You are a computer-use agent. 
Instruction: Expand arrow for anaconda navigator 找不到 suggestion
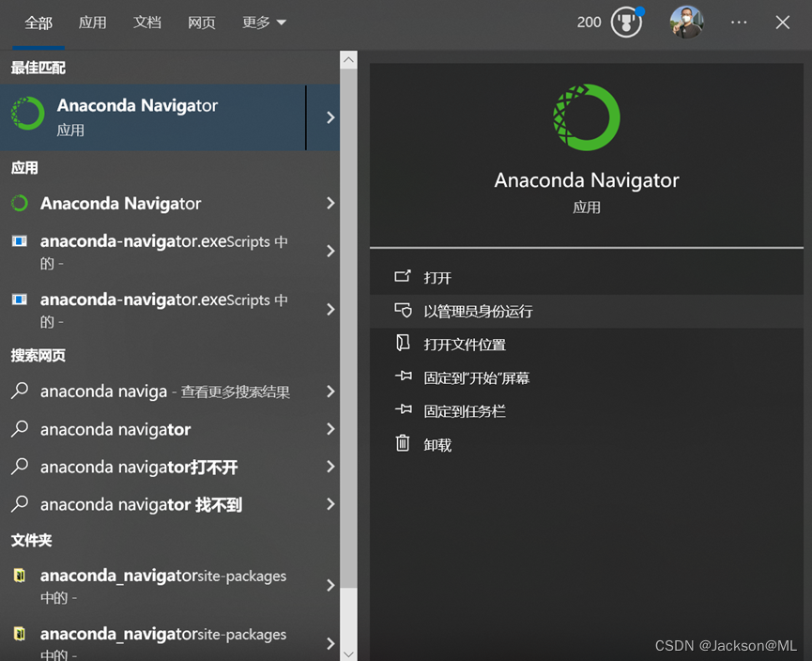(329, 504)
